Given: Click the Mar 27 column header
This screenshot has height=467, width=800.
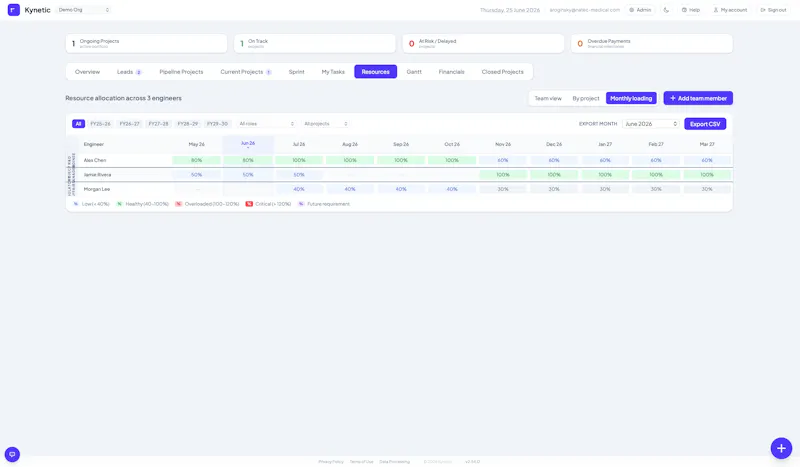Looking at the screenshot, I should [707, 144].
